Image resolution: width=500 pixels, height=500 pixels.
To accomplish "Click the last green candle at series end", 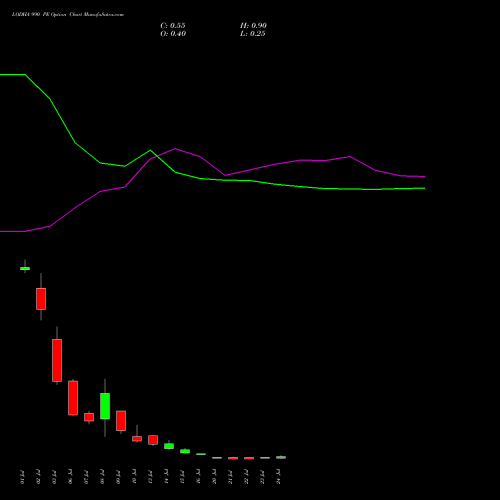I will 281,457.
